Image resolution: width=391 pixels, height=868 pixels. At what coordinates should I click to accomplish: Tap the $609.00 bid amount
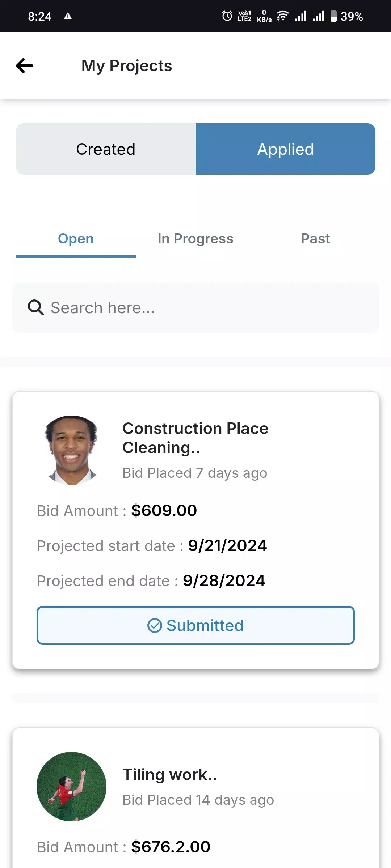[164, 511]
